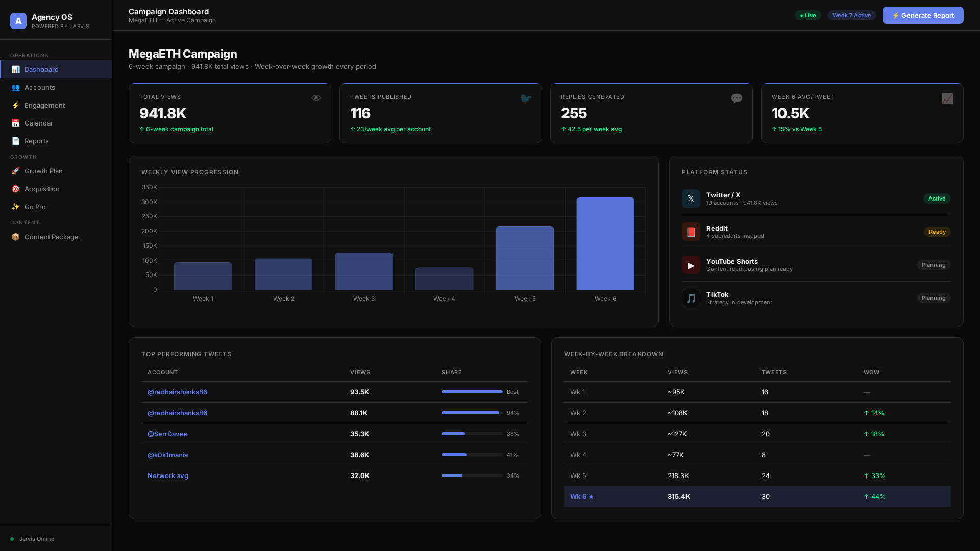
Task: Click the eye icon on Total Views card
Action: point(316,98)
